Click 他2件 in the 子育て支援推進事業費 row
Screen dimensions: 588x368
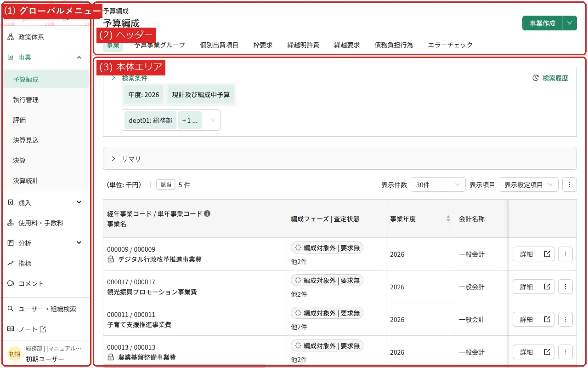coord(299,327)
